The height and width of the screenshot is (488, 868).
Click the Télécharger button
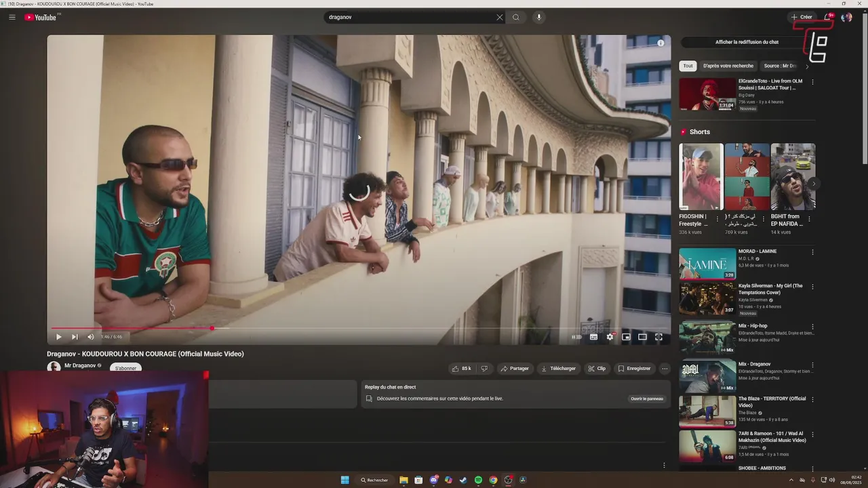(559, 369)
